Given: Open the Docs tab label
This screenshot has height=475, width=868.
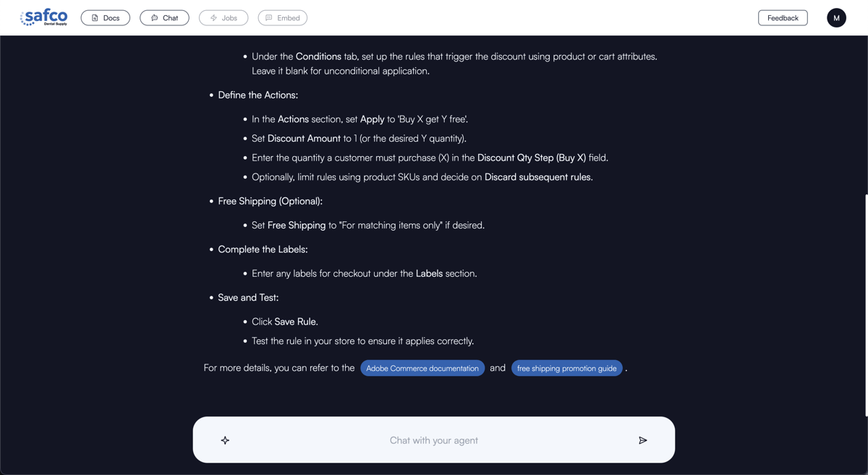Looking at the screenshot, I should tap(111, 18).
